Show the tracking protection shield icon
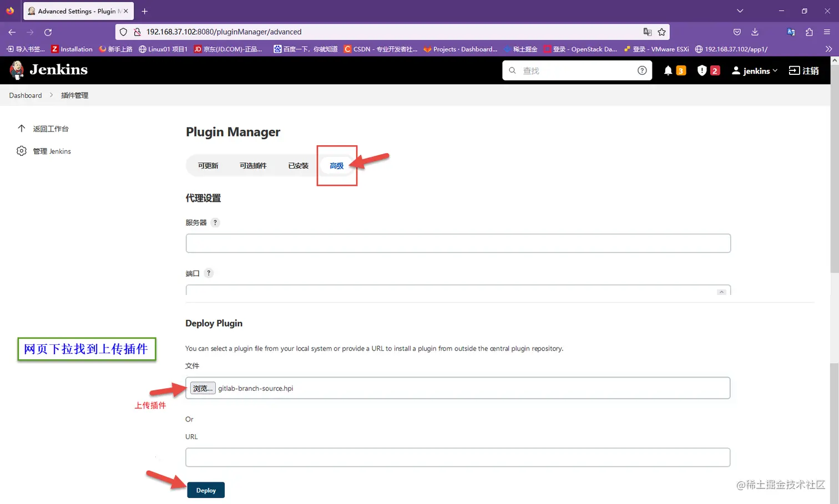 coord(123,32)
